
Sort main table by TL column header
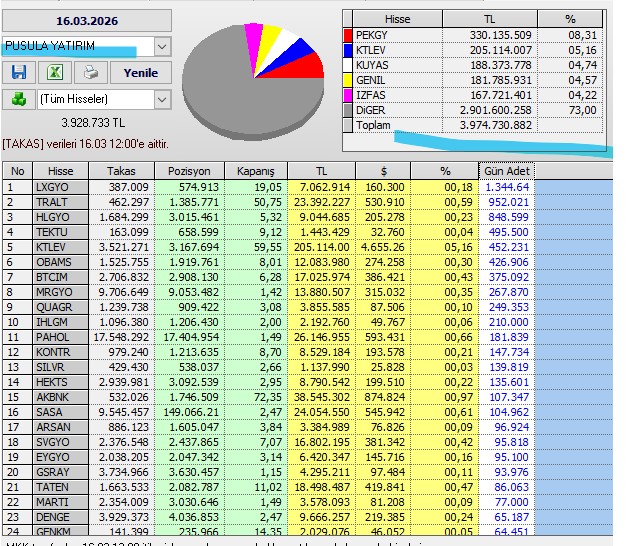(322, 171)
